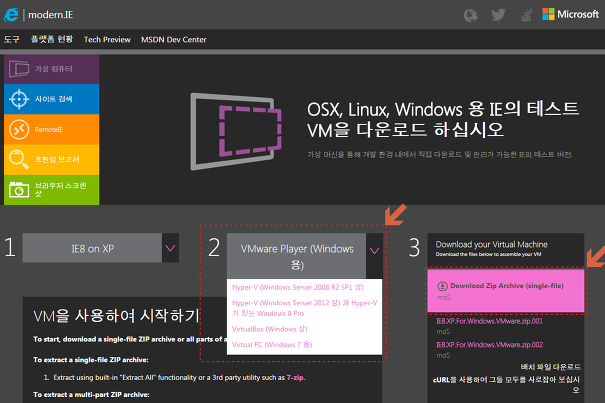Click the download arrow icon on pink button
Viewport: 605px width, 403px height.
pos(442,286)
